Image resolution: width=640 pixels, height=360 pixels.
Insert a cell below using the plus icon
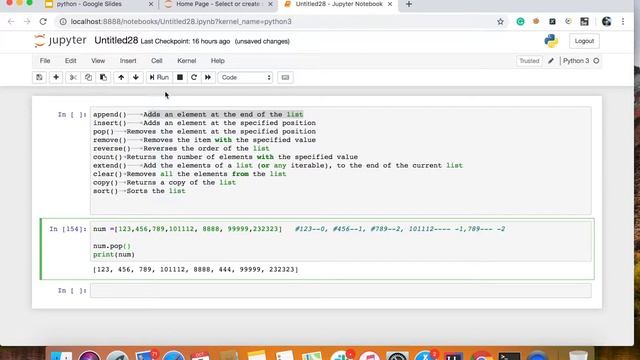tap(56, 77)
